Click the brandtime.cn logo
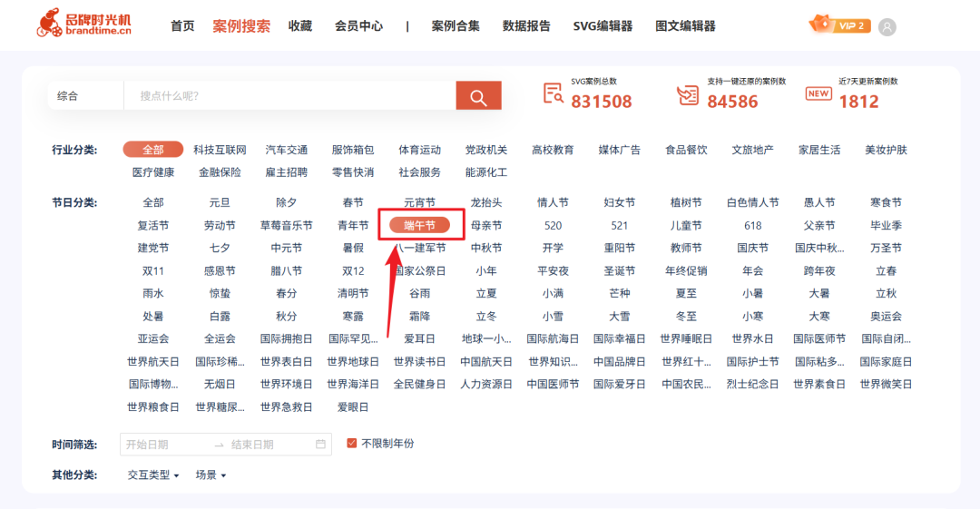Viewport: 980px width, 509px height. [x=83, y=24]
